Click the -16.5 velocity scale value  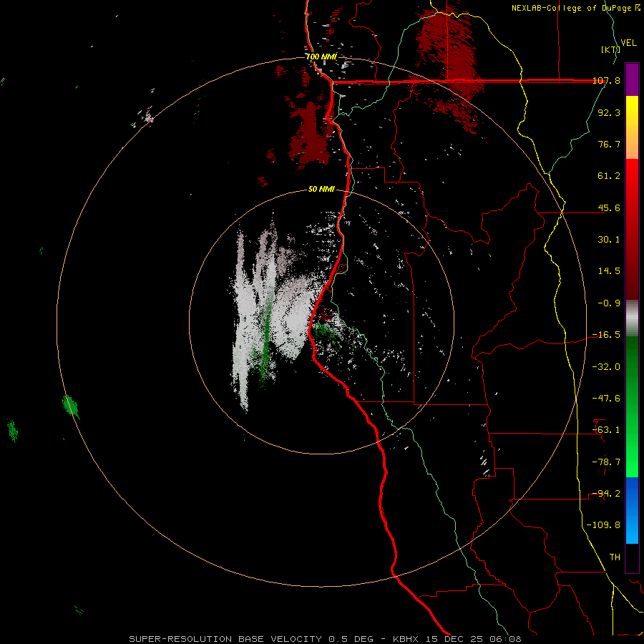click(606, 335)
